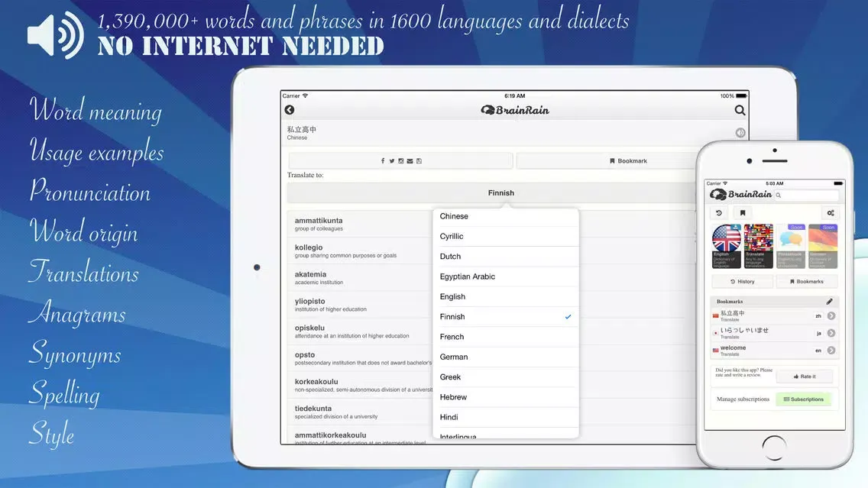Tap the round info icon beside 私立高中
This screenshot has width=868, height=488.
[x=740, y=133]
